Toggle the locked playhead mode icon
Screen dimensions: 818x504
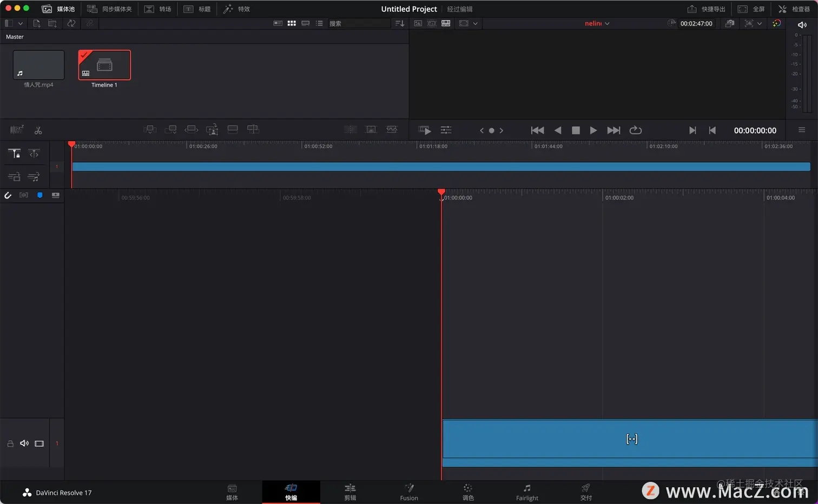coord(15,154)
